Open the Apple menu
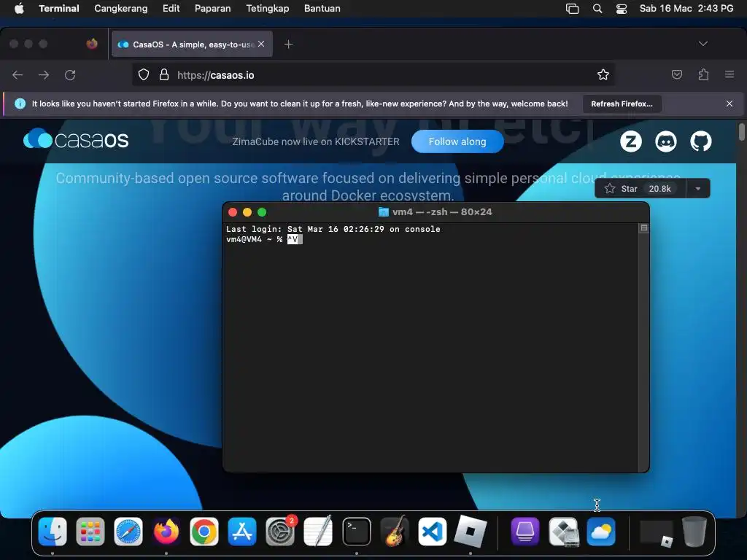The width and height of the screenshot is (747, 560). (19, 8)
